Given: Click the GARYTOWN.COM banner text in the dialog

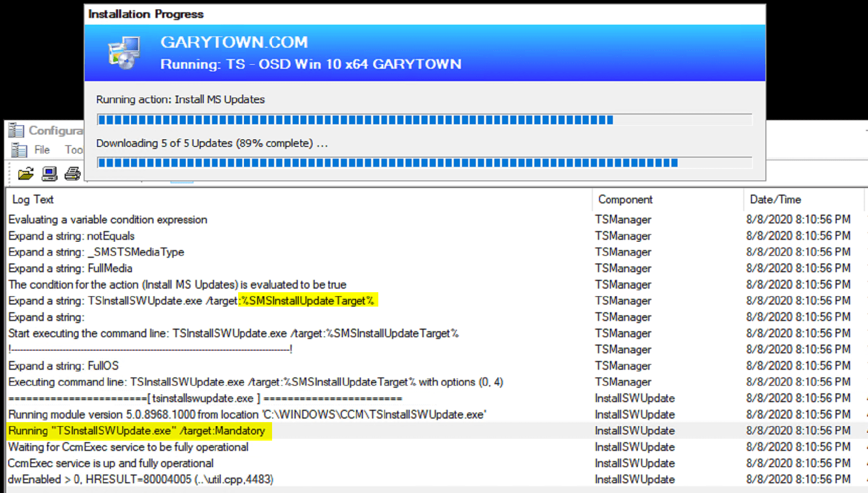Looking at the screenshot, I should (234, 42).
